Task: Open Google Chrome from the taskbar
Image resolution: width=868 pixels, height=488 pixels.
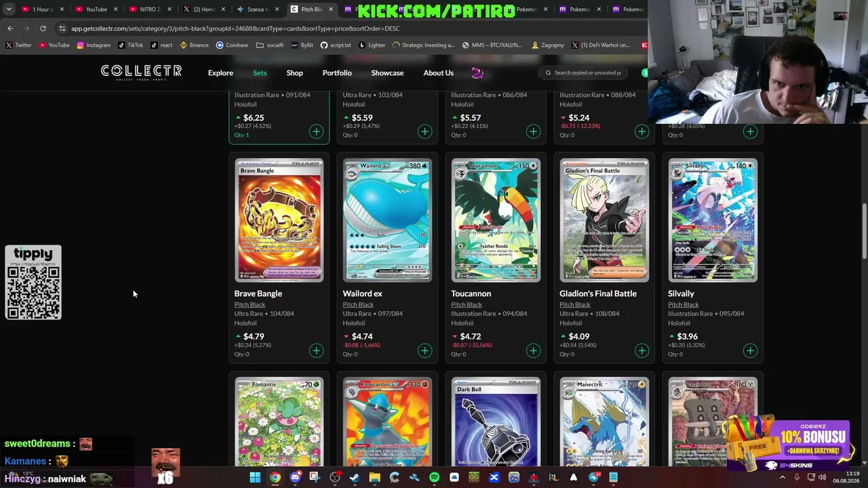Action: pos(275,477)
